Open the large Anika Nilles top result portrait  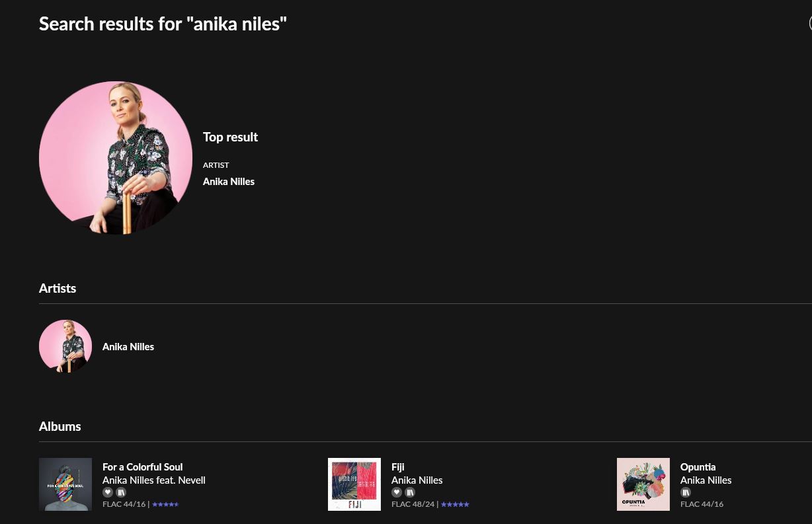point(116,158)
